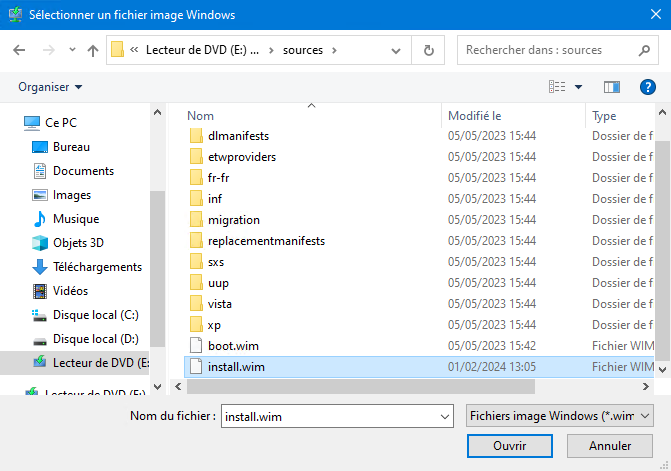671x471 pixels.
Task: Open Musique in the sidebar
Action: 65,219
